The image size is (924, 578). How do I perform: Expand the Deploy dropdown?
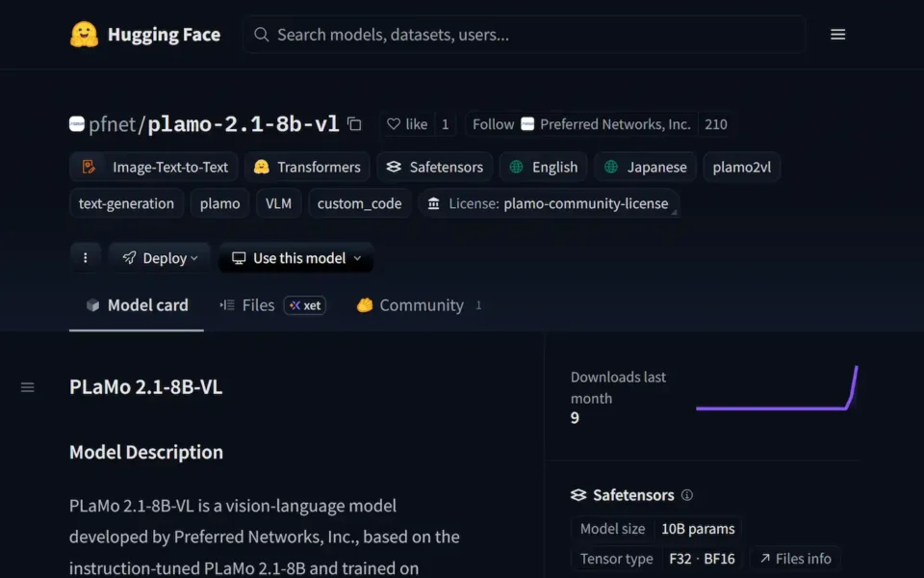(160, 258)
